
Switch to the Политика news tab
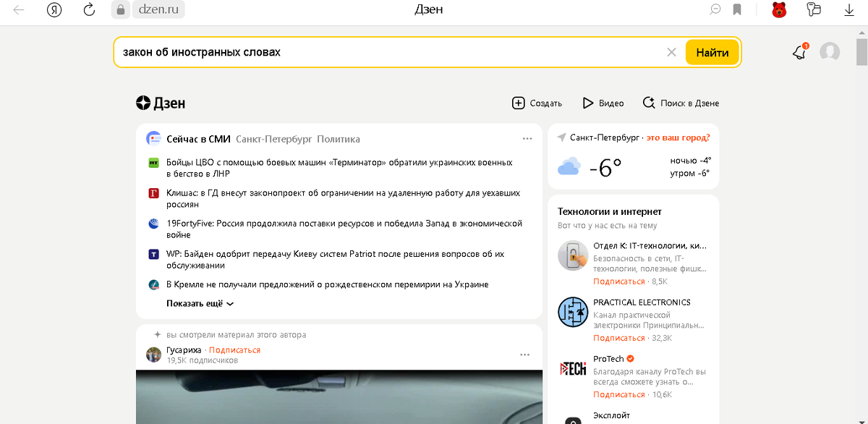click(x=339, y=139)
